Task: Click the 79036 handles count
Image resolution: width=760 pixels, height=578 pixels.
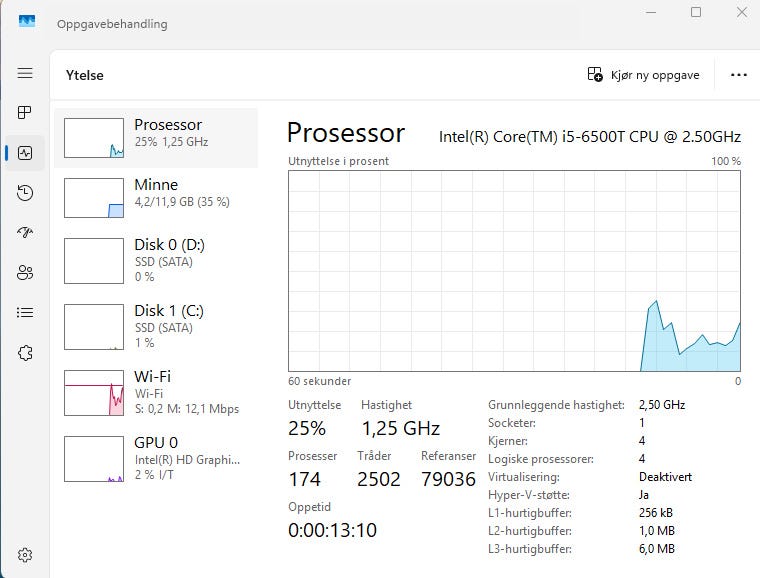Action: [x=448, y=479]
